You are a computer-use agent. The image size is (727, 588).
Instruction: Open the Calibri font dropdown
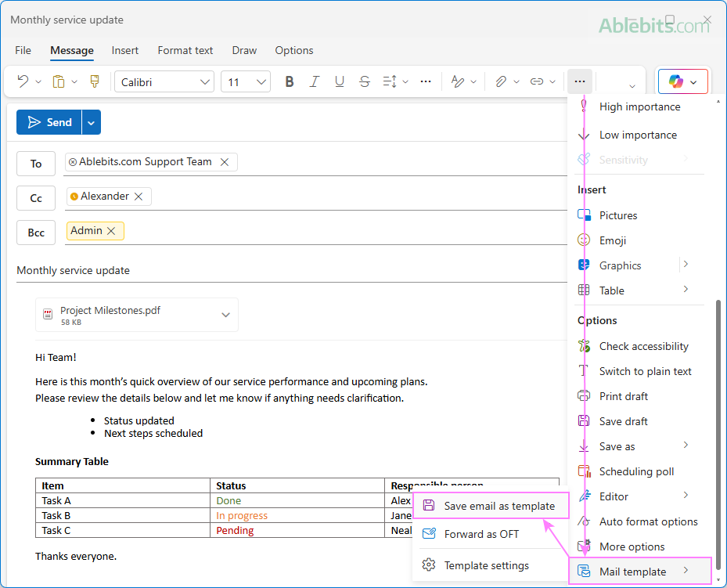164,81
